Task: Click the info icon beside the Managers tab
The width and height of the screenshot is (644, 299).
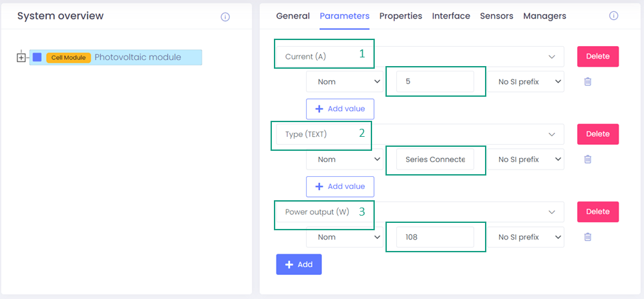Action: (x=613, y=16)
